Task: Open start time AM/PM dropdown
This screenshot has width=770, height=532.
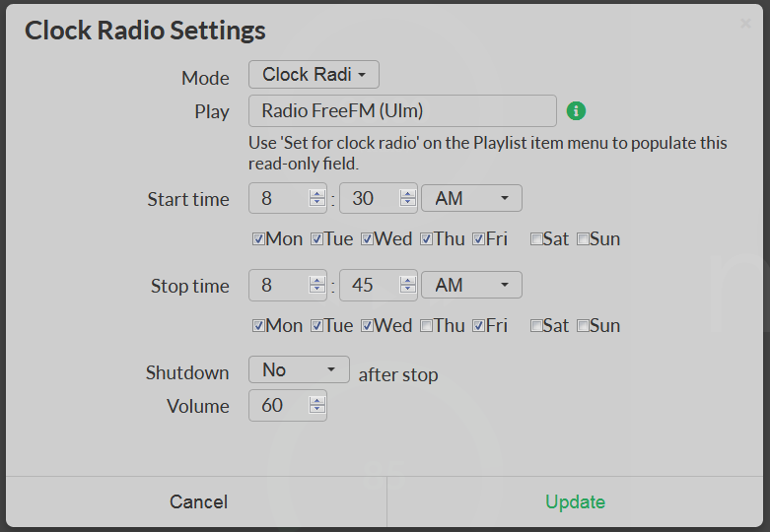Action: tap(471, 199)
